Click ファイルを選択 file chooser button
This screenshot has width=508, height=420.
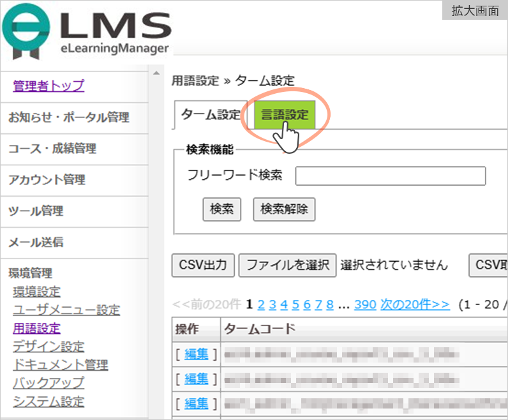(288, 265)
